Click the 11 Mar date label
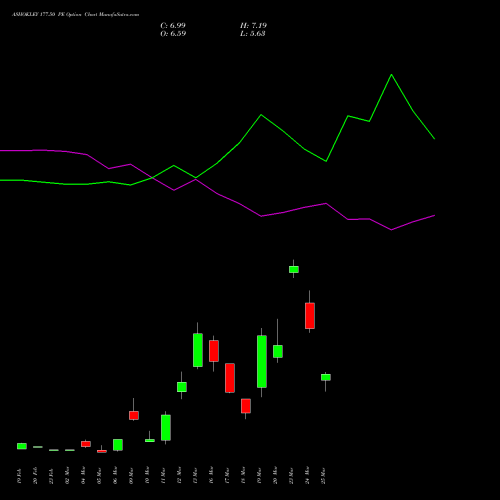Image resolution: width=500 pixels, height=500 pixels. [x=163, y=476]
